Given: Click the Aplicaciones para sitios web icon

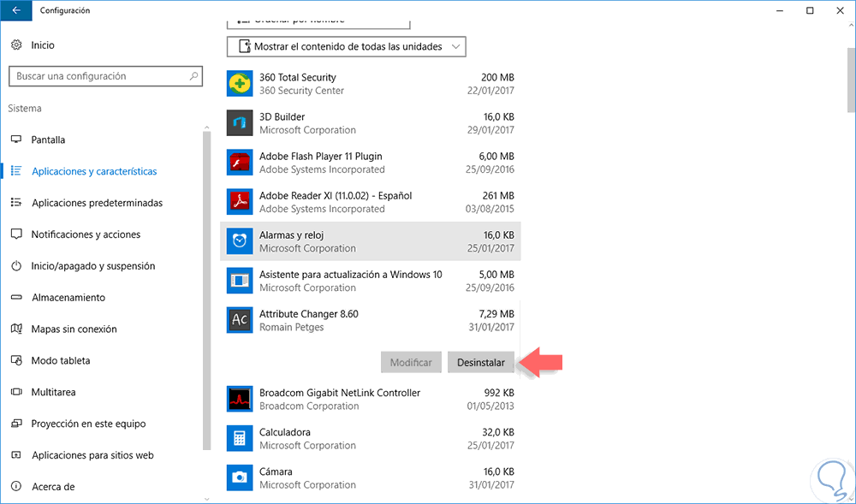Looking at the screenshot, I should tap(16, 455).
